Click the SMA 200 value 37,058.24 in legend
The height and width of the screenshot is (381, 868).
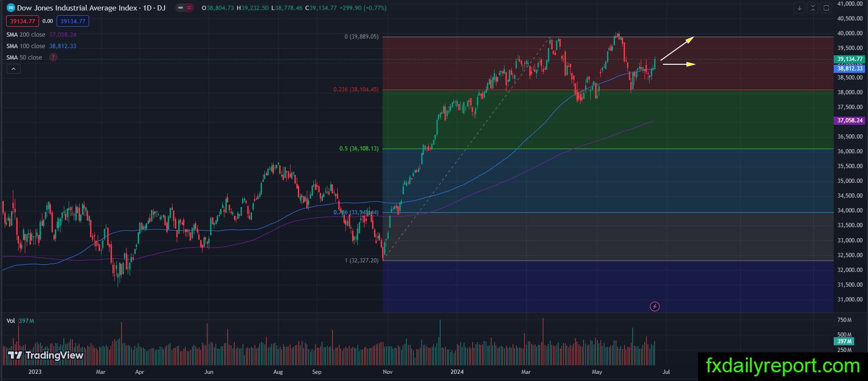coord(63,35)
